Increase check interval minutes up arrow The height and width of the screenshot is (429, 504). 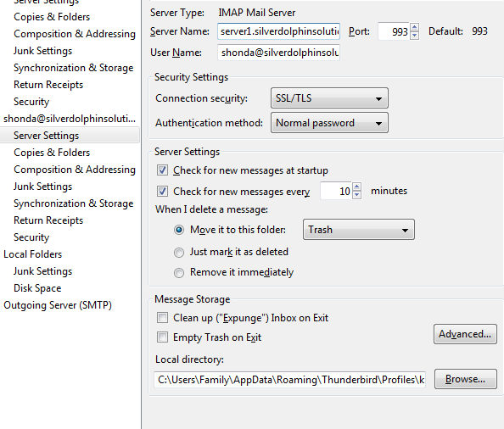[356, 187]
